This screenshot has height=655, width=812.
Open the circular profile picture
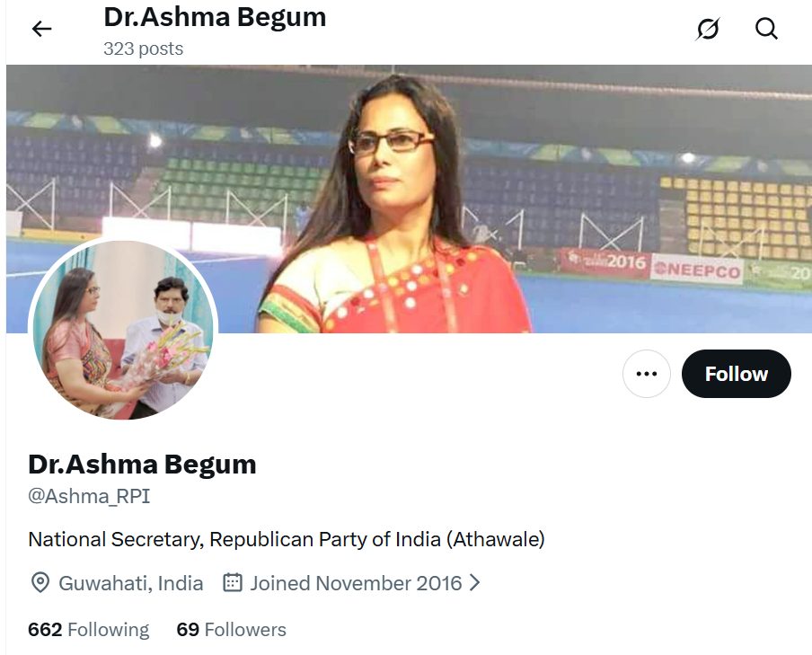[123, 330]
